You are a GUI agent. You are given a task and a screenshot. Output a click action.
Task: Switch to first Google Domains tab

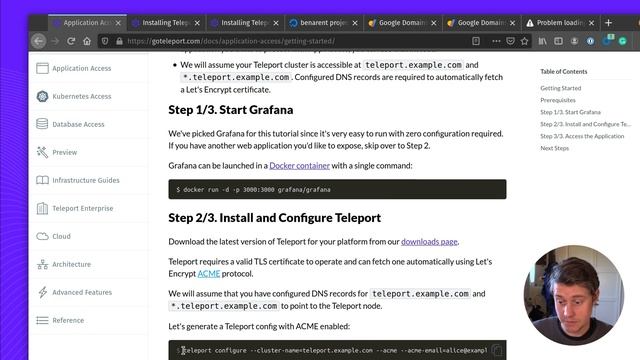tap(402, 23)
